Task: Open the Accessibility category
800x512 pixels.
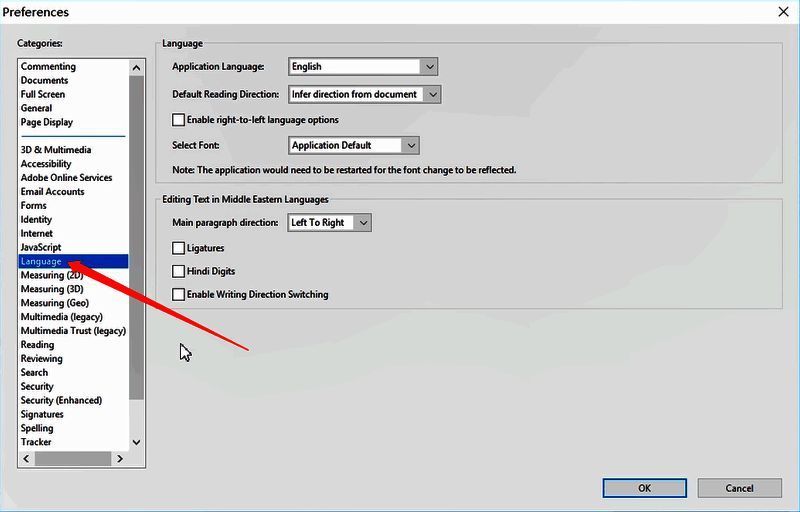Action: point(46,164)
